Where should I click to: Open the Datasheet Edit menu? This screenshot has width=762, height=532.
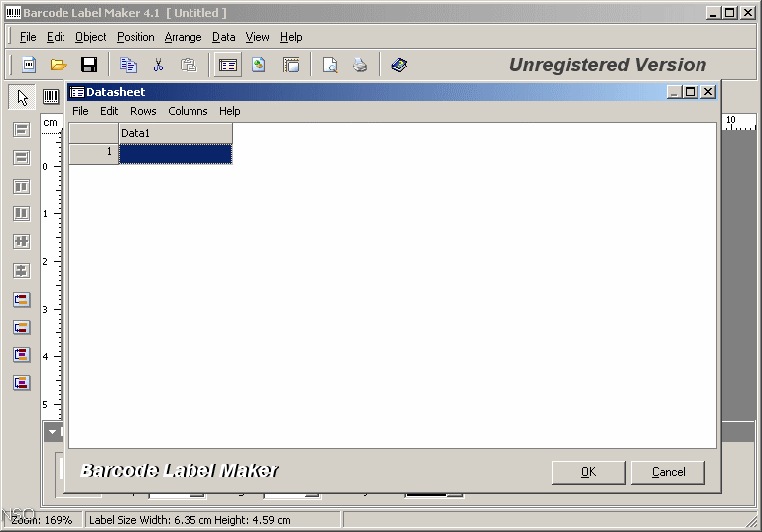109,111
